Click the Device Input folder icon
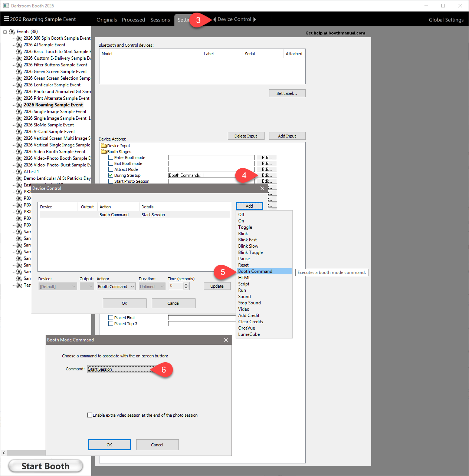The height and width of the screenshot is (476, 469). point(104,146)
